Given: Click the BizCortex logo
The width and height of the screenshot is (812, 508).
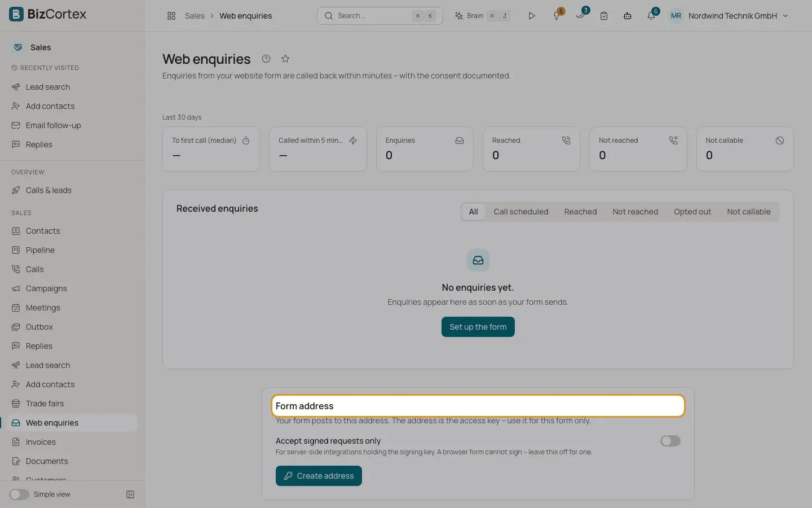Looking at the screenshot, I should [48, 14].
